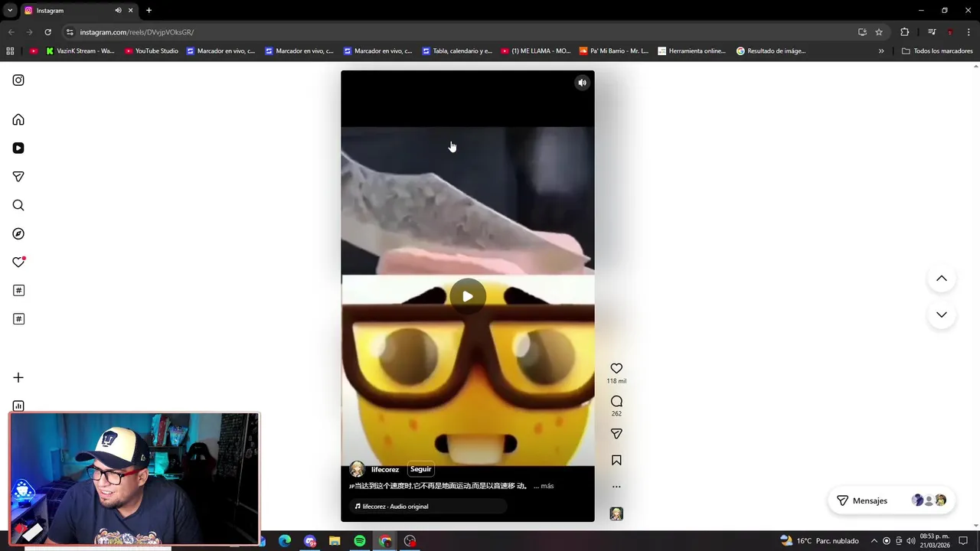Open lifecorez profile username

point(385,469)
